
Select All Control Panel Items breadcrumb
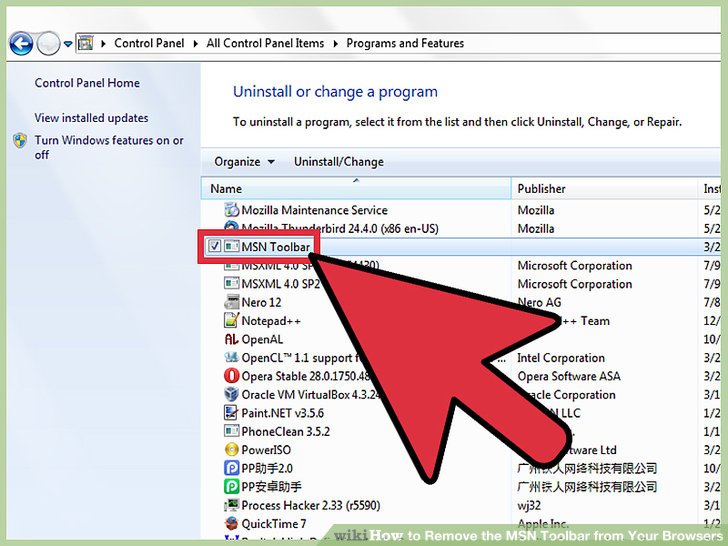(265, 43)
